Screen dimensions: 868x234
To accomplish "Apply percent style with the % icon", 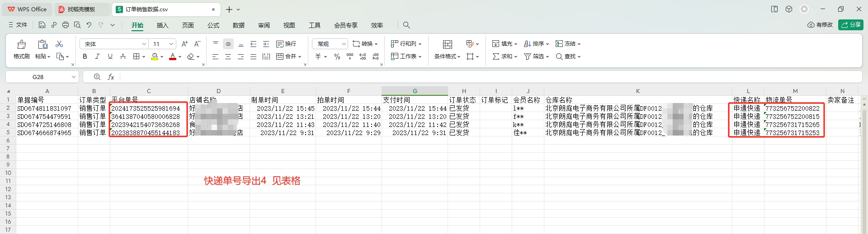I will (x=337, y=56).
